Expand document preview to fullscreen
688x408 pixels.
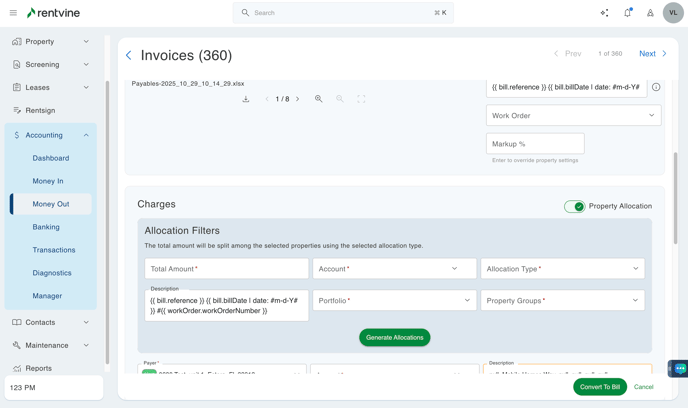[362, 99]
